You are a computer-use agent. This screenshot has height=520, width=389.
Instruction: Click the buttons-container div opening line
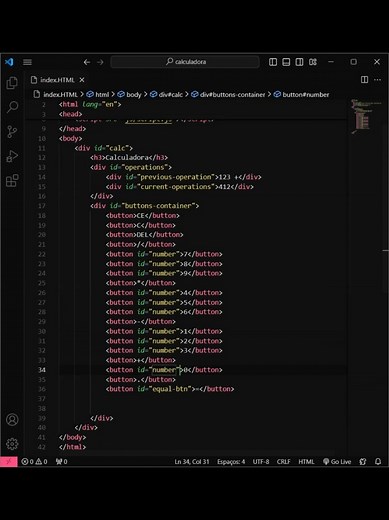(144, 206)
